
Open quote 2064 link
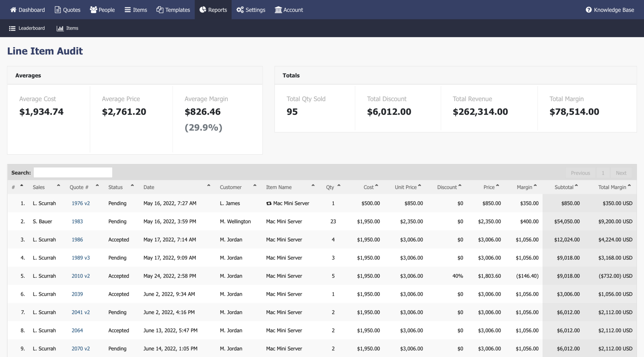pyautogui.click(x=77, y=330)
